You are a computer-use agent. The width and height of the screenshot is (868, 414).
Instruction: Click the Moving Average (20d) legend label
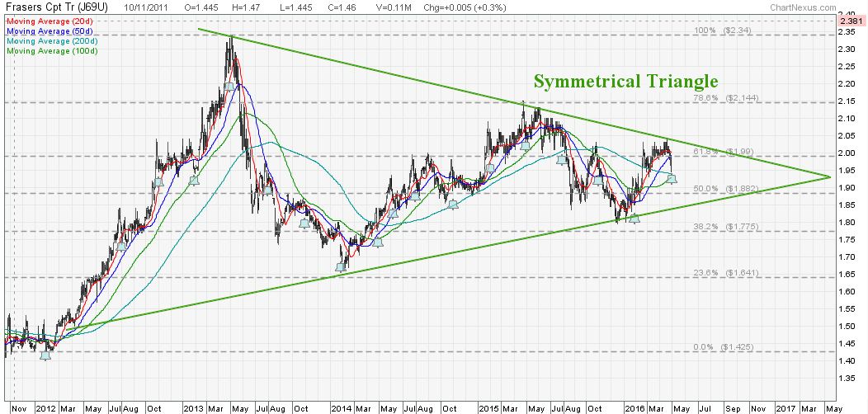50,21
